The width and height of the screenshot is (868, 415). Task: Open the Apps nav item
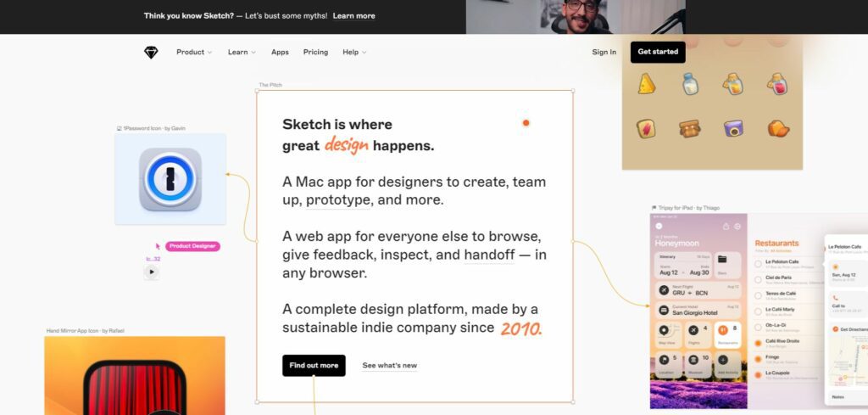(x=280, y=52)
